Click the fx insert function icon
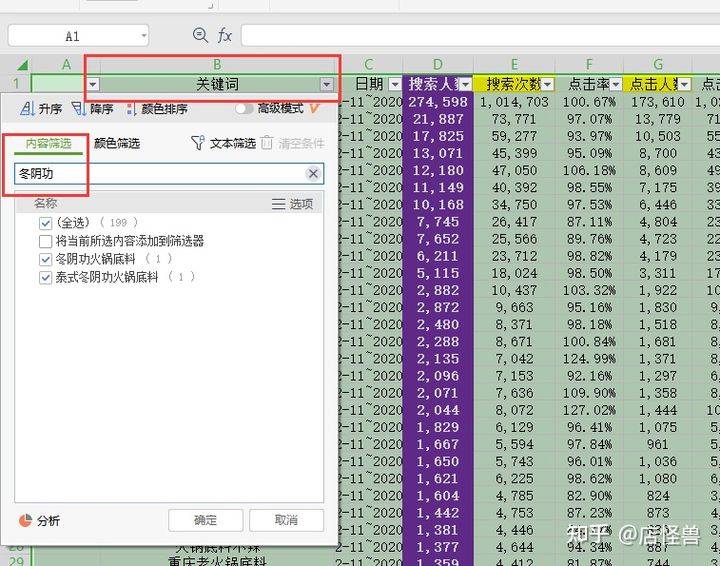Image resolution: width=720 pixels, height=566 pixels. pyautogui.click(x=224, y=35)
